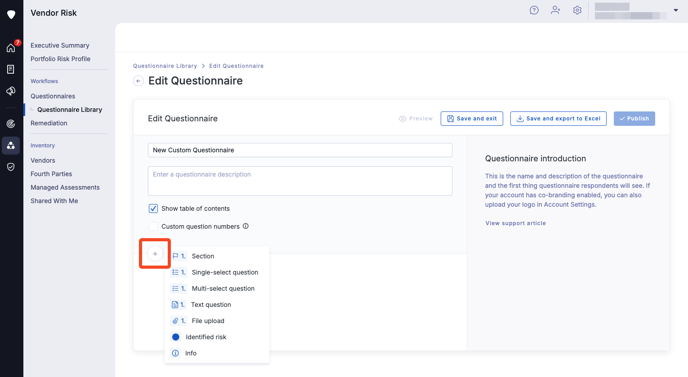Expand the account dropdown arrow
Image resolution: width=688 pixels, height=377 pixels.
coord(676,10)
